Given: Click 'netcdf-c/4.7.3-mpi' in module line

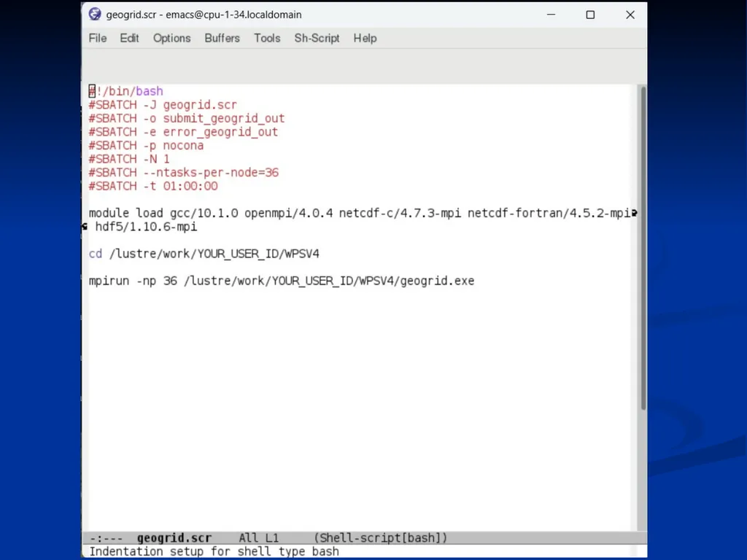Looking at the screenshot, I should 400,213.
